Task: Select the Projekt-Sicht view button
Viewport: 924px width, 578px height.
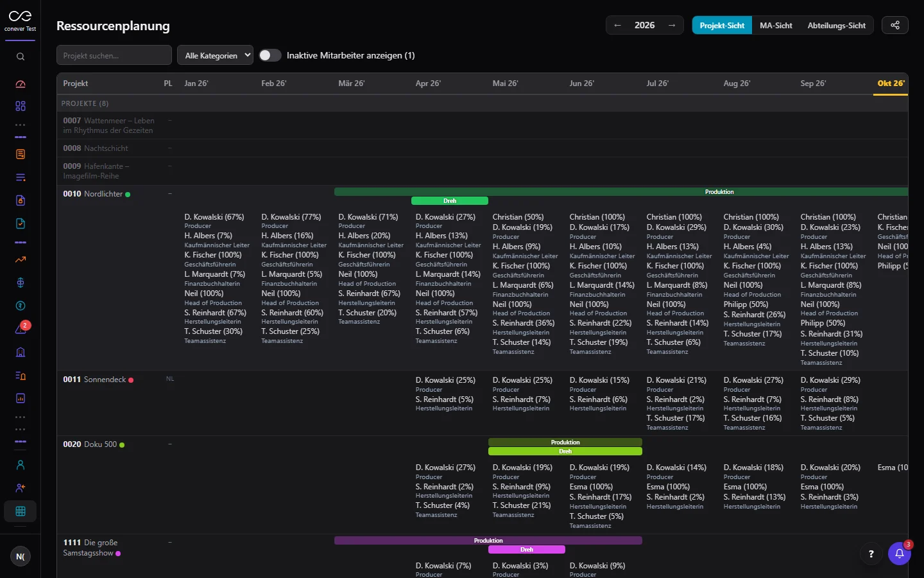Action: pos(722,25)
